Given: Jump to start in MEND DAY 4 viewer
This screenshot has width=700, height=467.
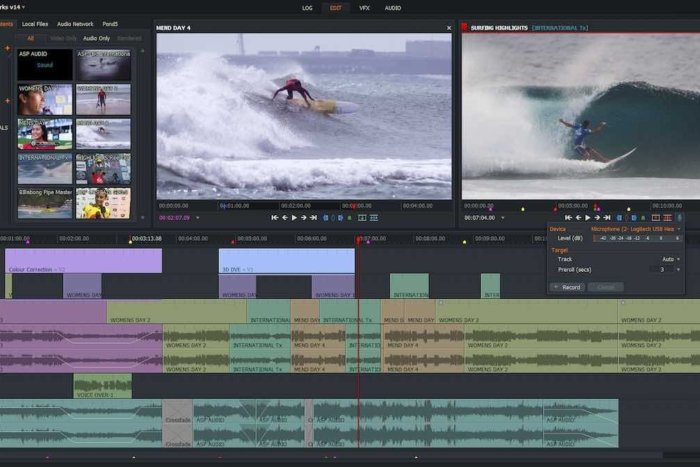Looking at the screenshot, I should click(x=275, y=217).
